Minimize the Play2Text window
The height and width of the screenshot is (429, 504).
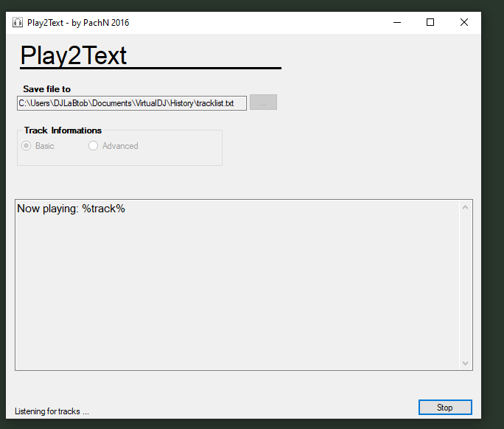pyautogui.click(x=397, y=23)
